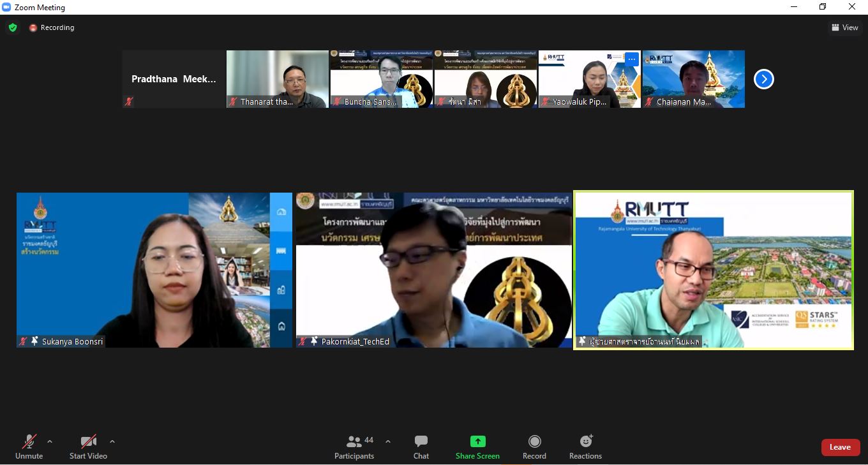Open the Participants panel

coord(354,447)
